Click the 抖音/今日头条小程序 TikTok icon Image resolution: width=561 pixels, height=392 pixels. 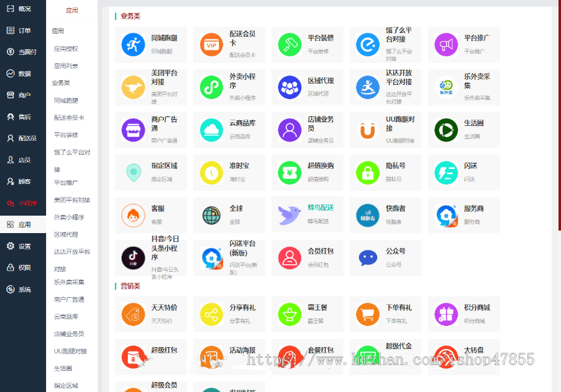[x=133, y=258]
